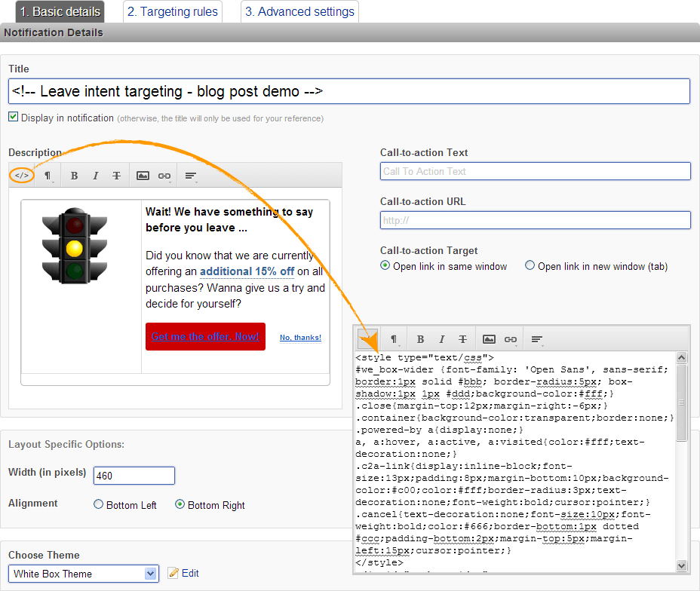
Task: Switch to the Targeting rules tab
Action: click(x=173, y=12)
